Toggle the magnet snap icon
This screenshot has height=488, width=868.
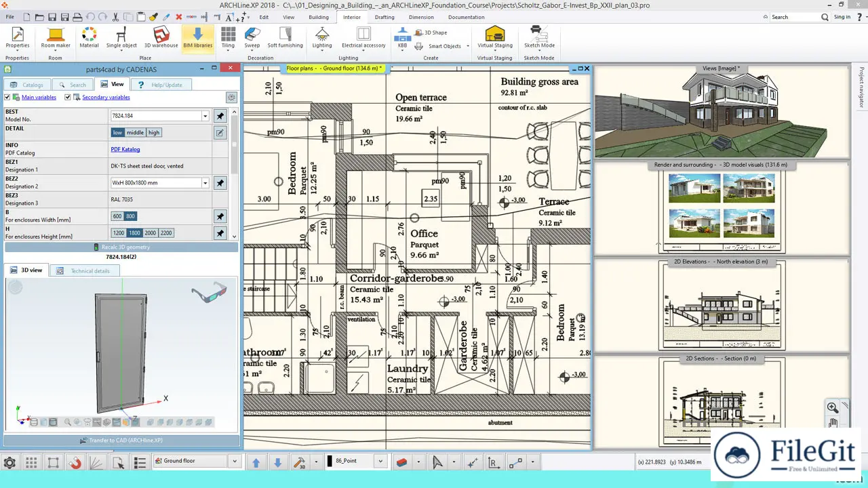(75, 463)
